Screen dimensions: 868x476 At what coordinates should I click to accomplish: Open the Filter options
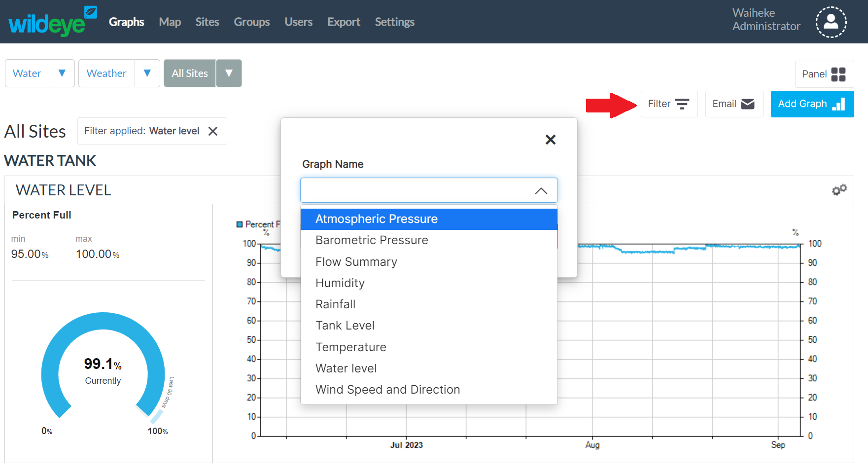[668, 104]
